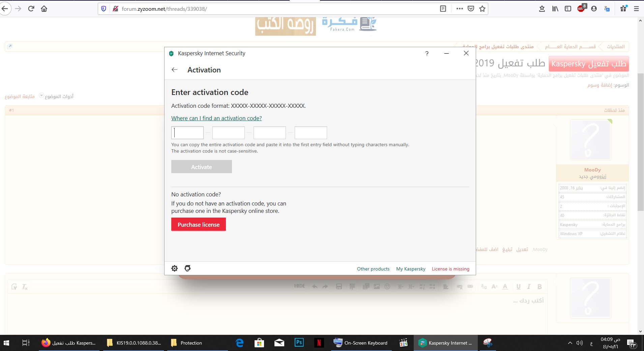Viewport: 644px width, 351px height.
Task: Click HIDE button in reply editor toolbar
Action: [x=299, y=286]
